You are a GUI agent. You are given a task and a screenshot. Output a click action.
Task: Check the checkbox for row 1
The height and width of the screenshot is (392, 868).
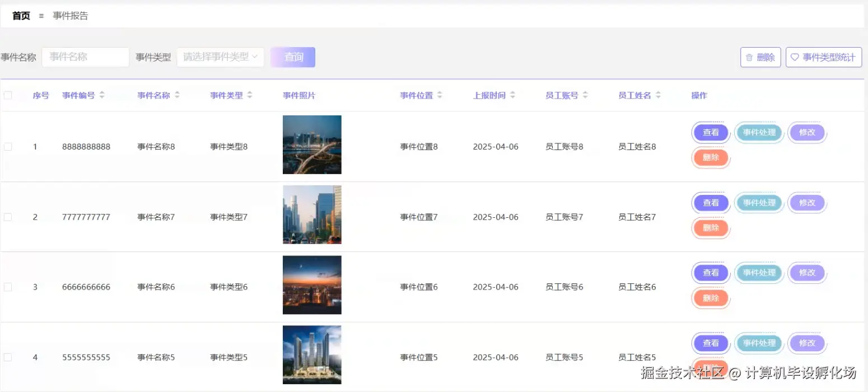coord(8,146)
